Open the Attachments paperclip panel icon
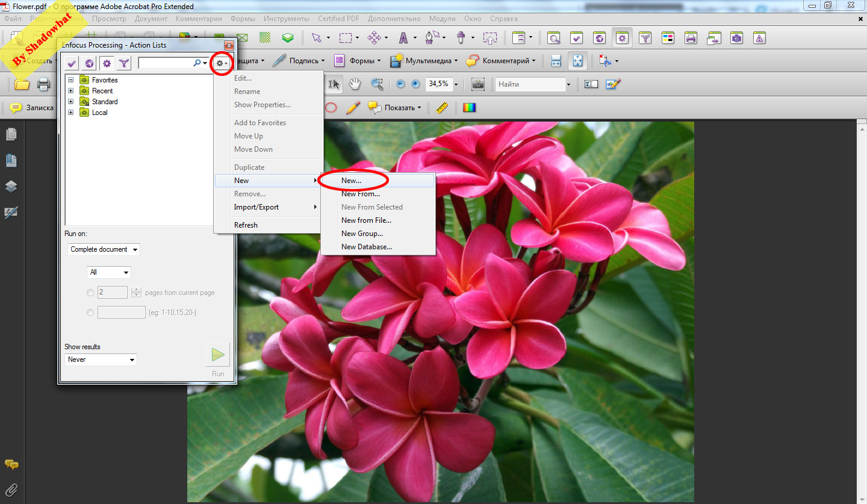 point(11,490)
